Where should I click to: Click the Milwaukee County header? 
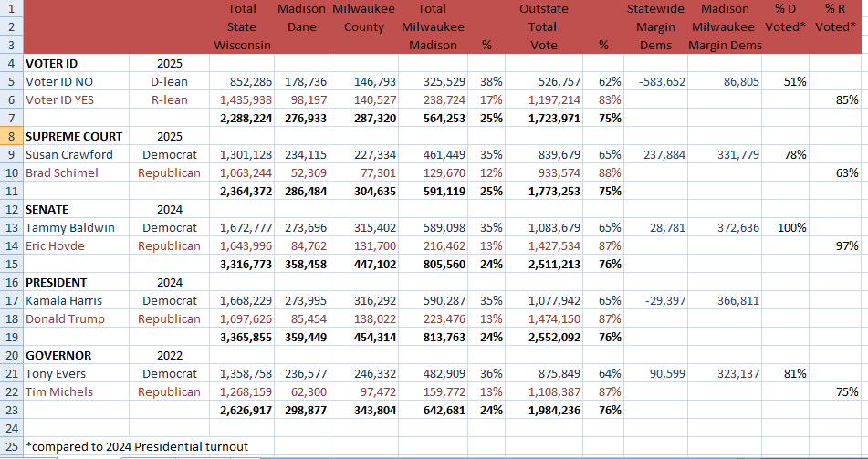(363, 17)
